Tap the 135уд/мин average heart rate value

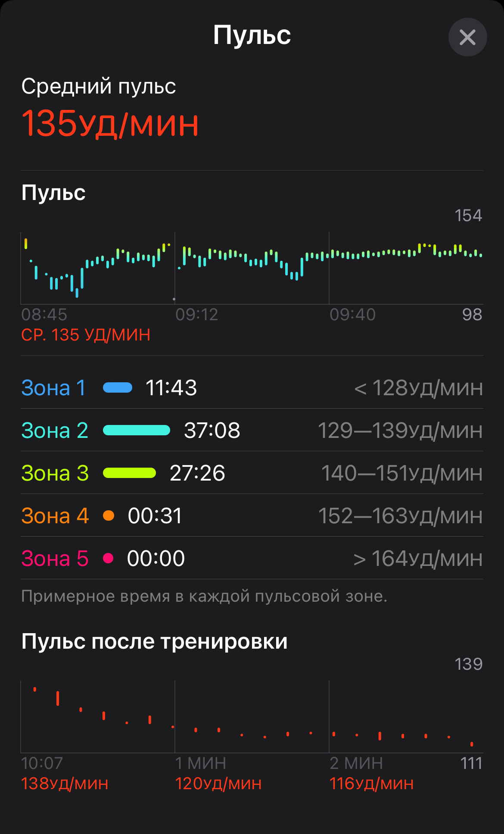click(x=110, y=124)
